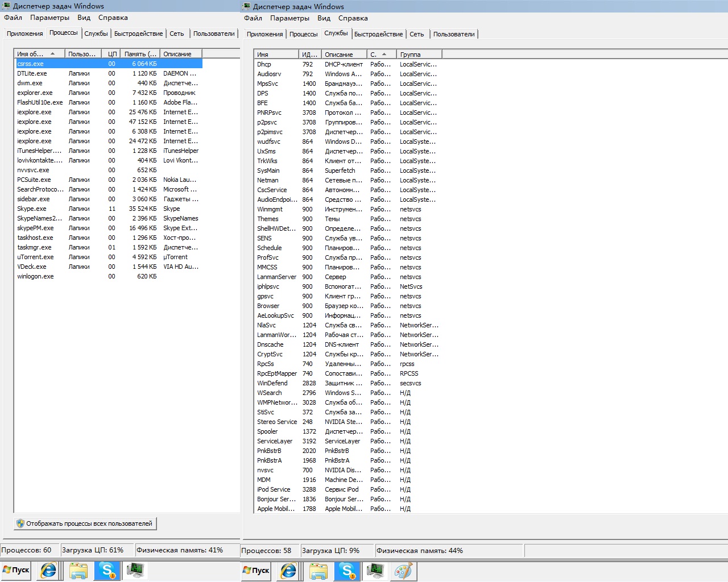Switch to Пользователи tab in the left window
Screen dimensions: 728x582
[214, 34]
